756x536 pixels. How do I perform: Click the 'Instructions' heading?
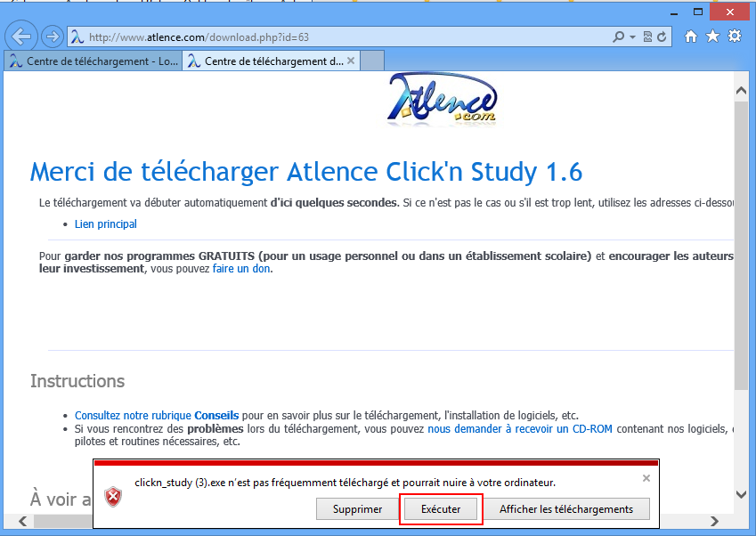[77, 381]
